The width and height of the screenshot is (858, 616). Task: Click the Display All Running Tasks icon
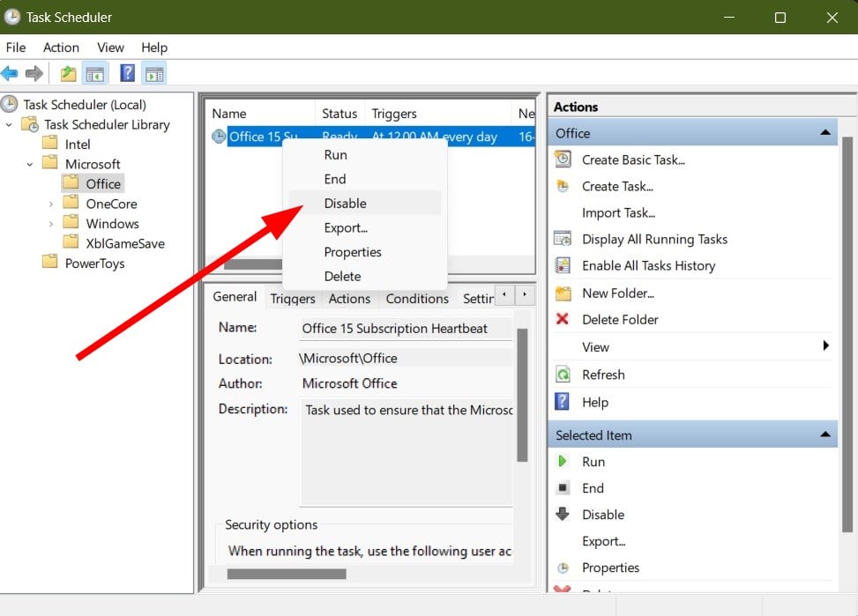[x=563, y=239]
